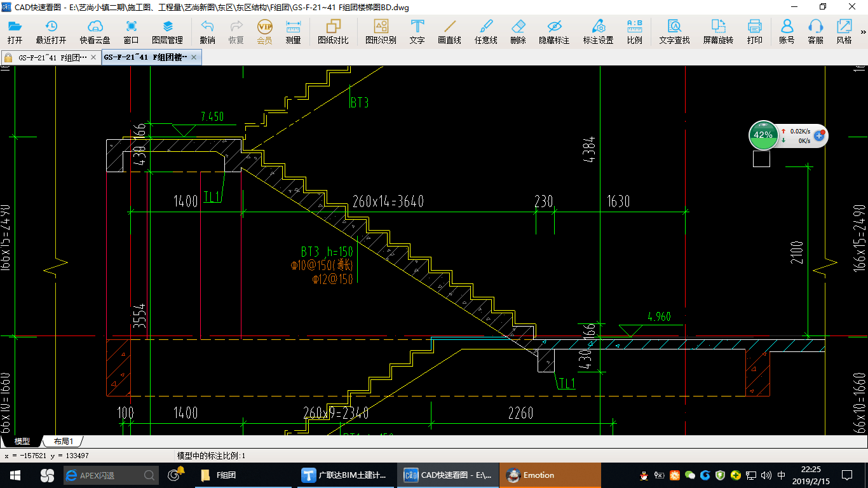Click the blue plus on the speed widget
Screen dimensions: 868x488
(819, 135)
